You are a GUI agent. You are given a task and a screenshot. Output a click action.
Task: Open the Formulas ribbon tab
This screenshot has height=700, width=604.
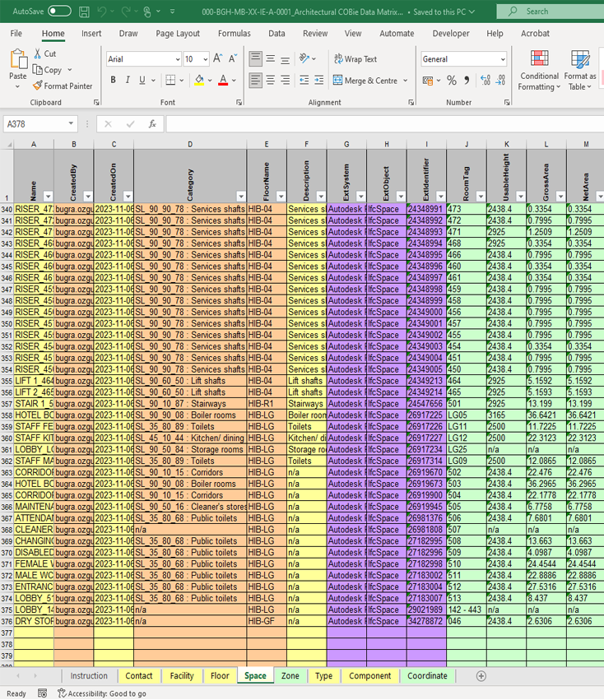(235, 34)
